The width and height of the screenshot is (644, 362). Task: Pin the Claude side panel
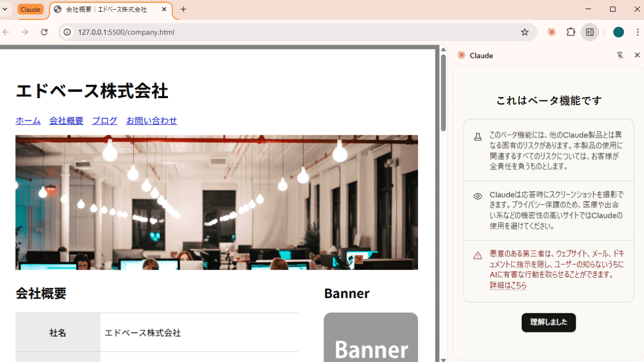(x=620, y=55)
